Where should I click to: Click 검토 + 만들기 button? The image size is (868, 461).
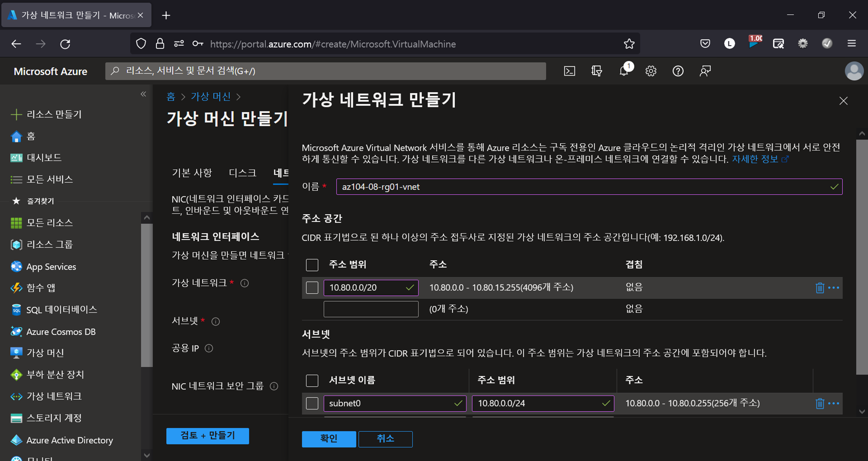click(207, 436)
